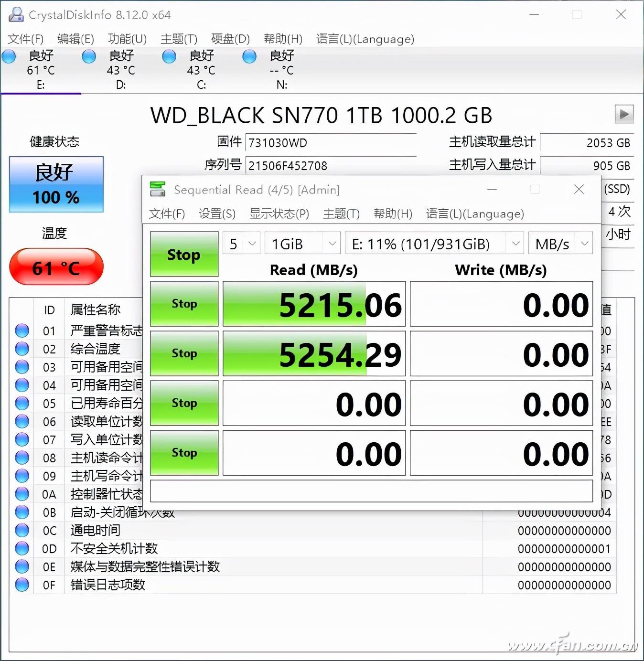
Task: Click the 5254.29 read result progress bar
Action: point(314,354)
